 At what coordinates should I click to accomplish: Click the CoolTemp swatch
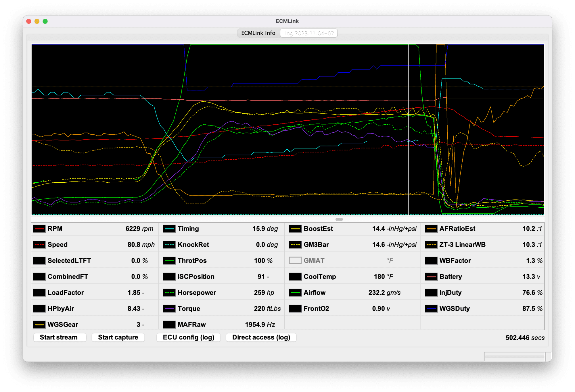click(295, 277)
